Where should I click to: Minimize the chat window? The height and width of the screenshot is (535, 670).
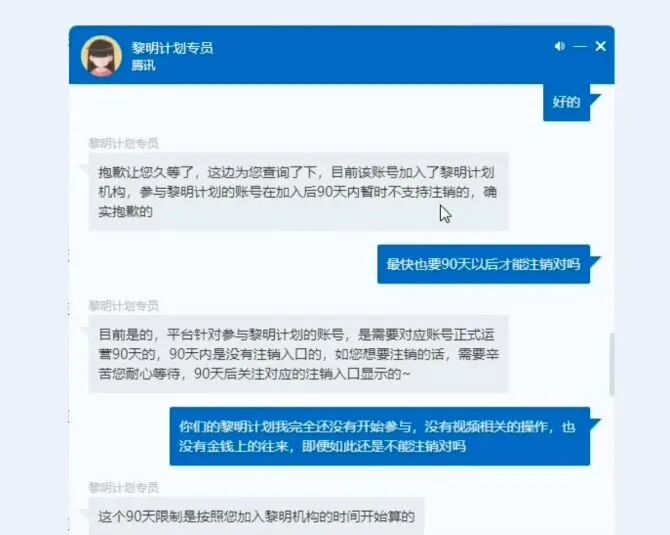pos(580,46)
